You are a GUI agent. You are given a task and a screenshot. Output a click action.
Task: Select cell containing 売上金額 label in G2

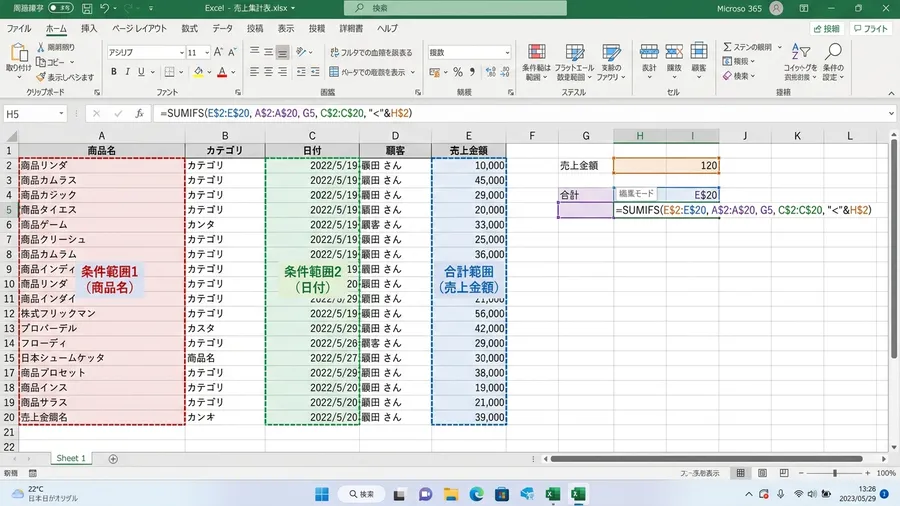(x=585, y=165)
